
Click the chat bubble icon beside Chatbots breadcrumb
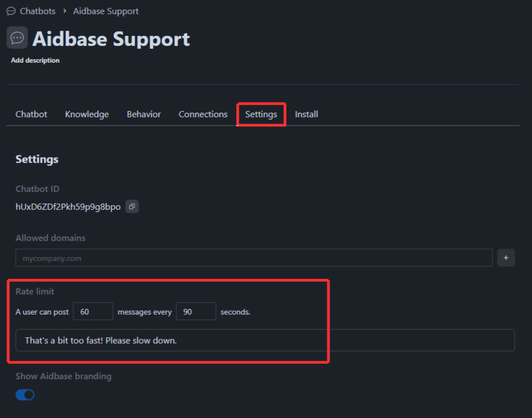click(x=11, y=11)
